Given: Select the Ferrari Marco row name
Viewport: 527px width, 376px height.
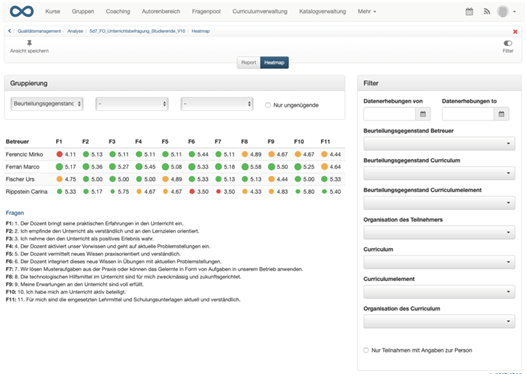Looking at the screenshot, I should 23,167.
